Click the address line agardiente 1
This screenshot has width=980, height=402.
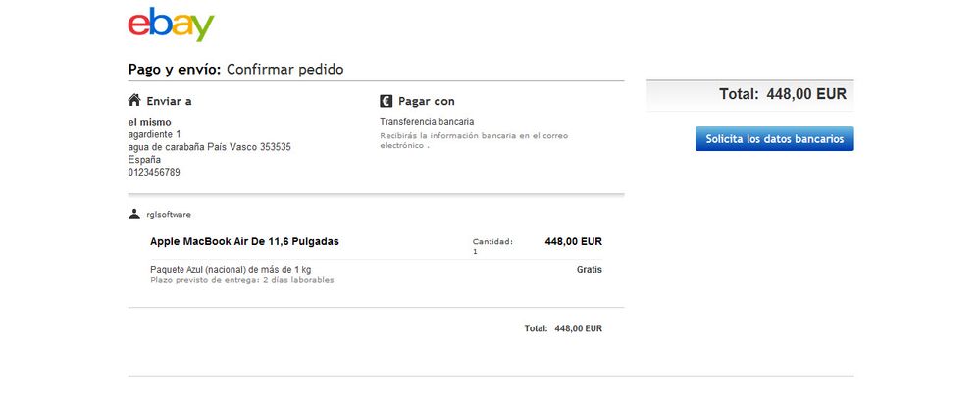pos(154,135)
